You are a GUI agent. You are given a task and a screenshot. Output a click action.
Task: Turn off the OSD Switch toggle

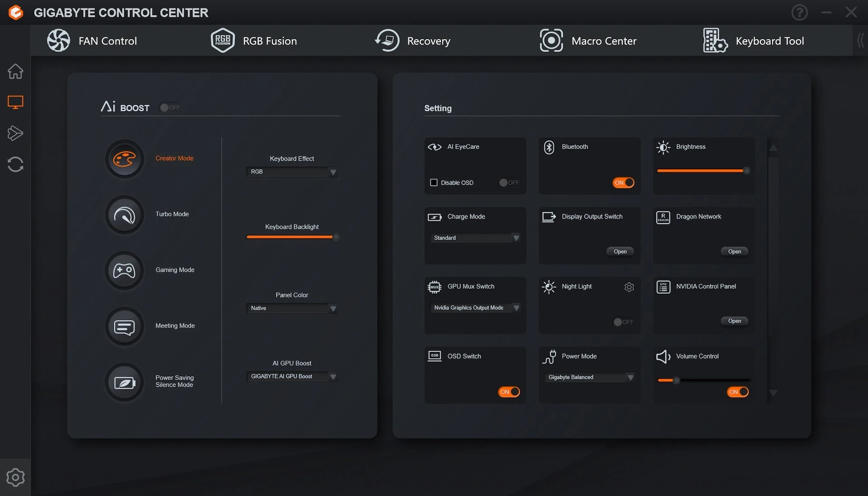(509, 392)
